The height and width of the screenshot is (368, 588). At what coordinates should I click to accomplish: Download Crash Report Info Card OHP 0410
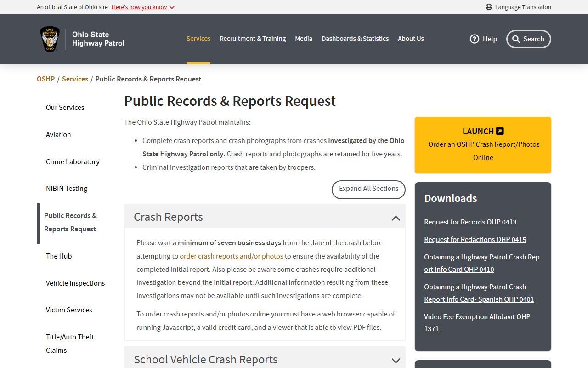[482, 263]
